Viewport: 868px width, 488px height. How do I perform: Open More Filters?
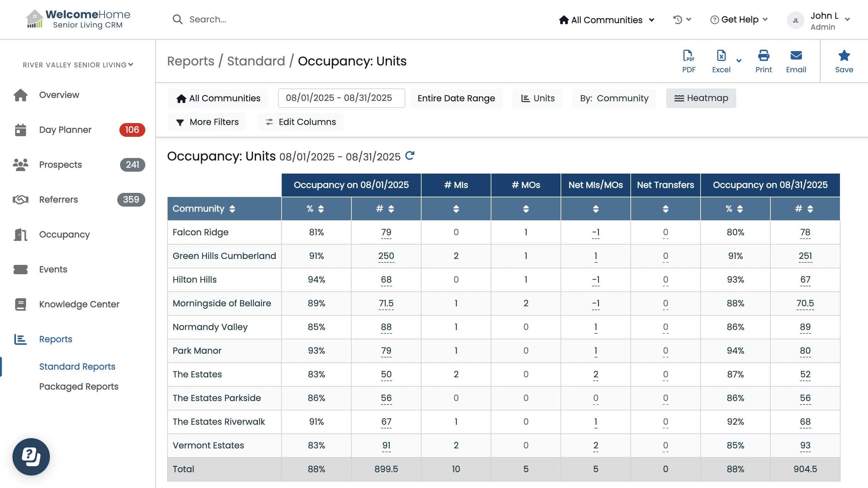(x=207, y=122)
